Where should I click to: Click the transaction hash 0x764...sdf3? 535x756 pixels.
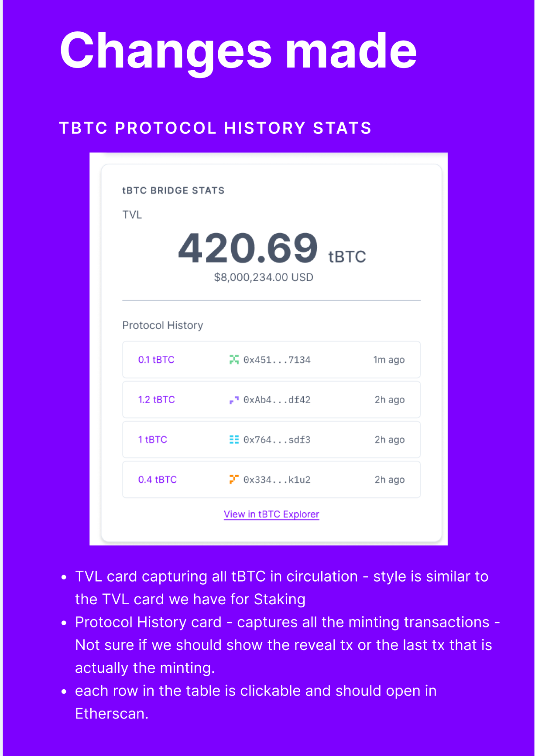pos(277,439)
